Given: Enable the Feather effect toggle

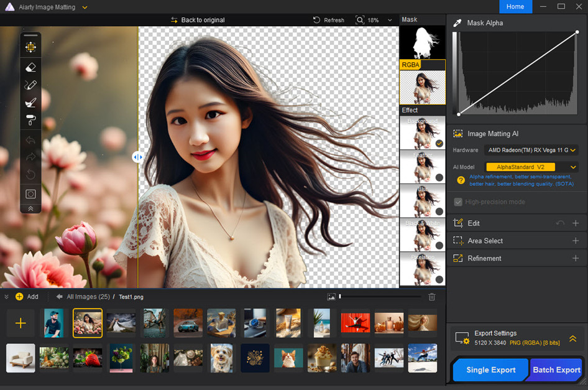Looking at the screenshot, I should [x=439, y=177].
